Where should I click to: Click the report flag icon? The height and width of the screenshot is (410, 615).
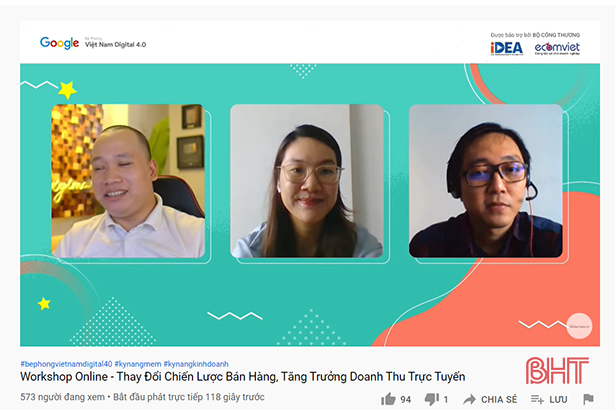pos(588,399)
